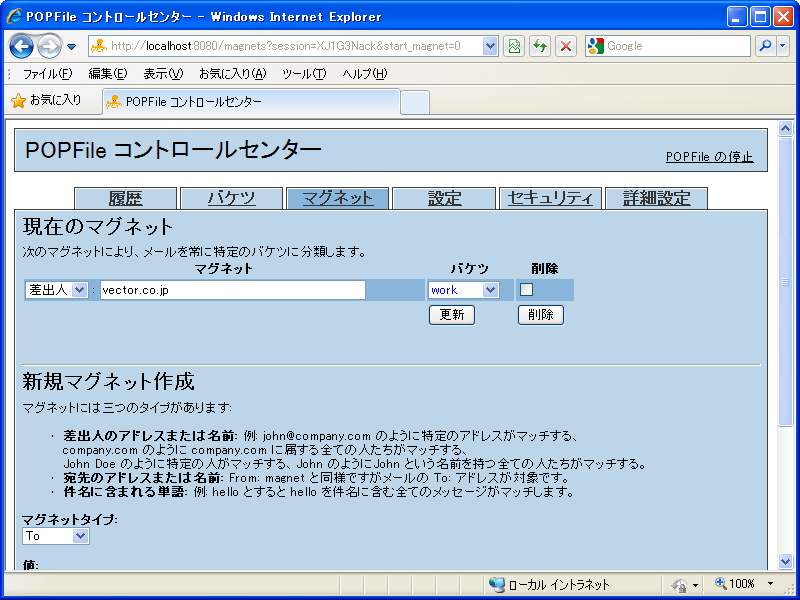Open the work bucket dropdown
The width and height of the screenshot is (800, 600).
click(463, 290)
